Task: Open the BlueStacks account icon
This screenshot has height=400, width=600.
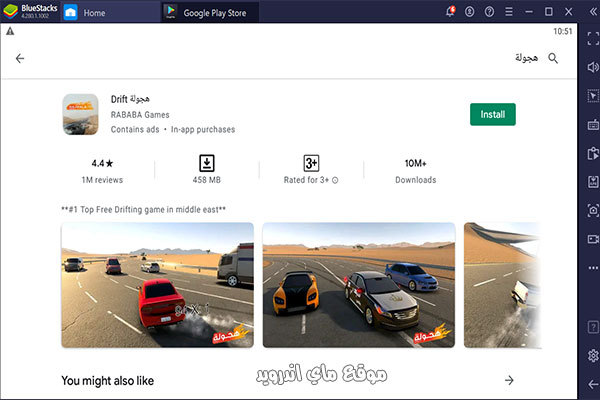Action: point(470,12)
